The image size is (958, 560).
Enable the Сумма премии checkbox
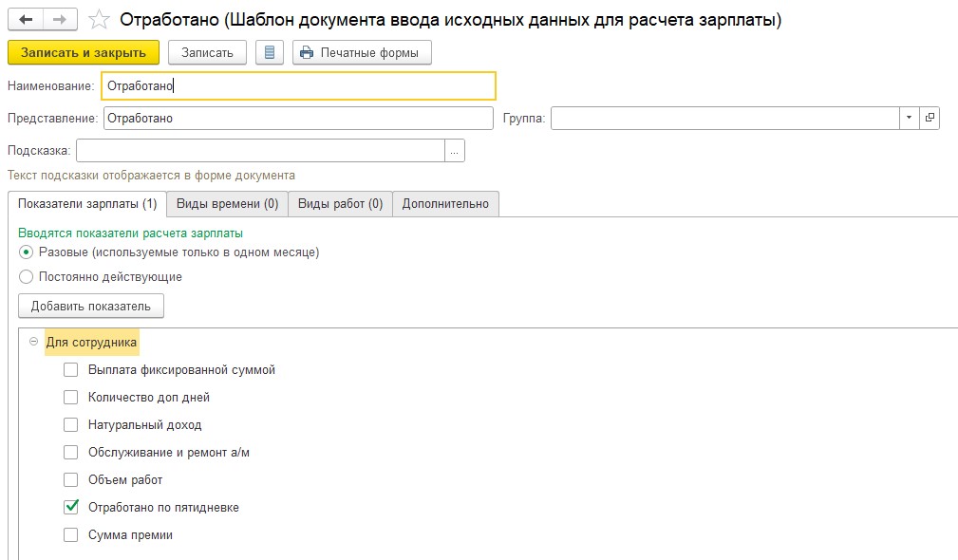(71, 534)
